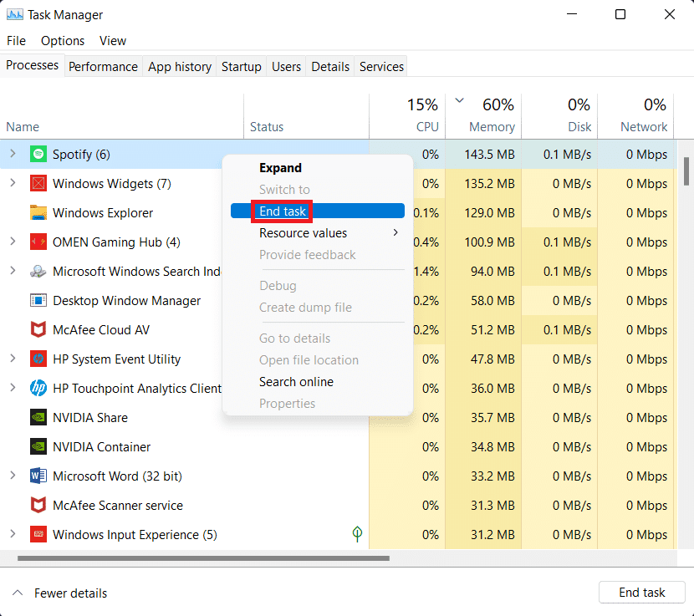Viewport: 694px width, 616px height.
Task: Select Search online from context menu
Action: click(296, 381)
